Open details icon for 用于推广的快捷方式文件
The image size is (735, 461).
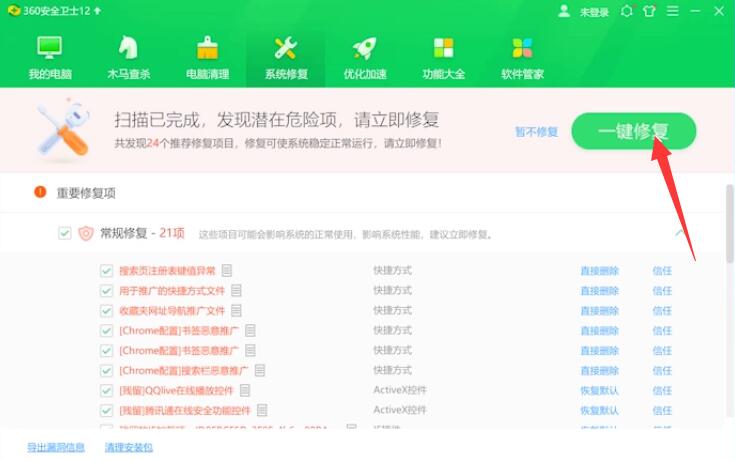click(x=236, y=291)
